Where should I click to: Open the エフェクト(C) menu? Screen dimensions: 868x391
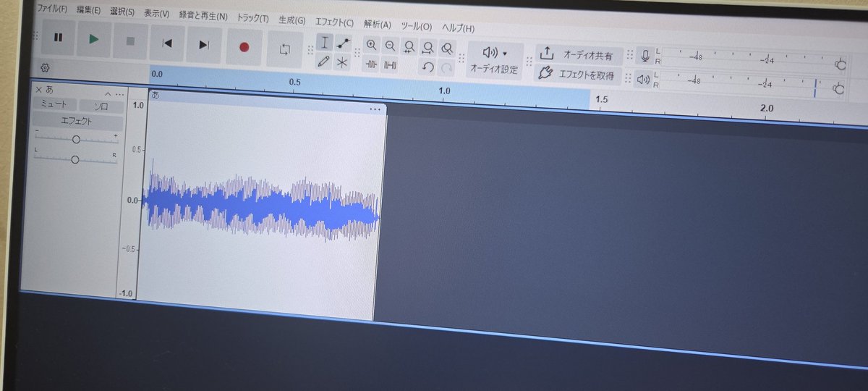(x=335, y=22)
